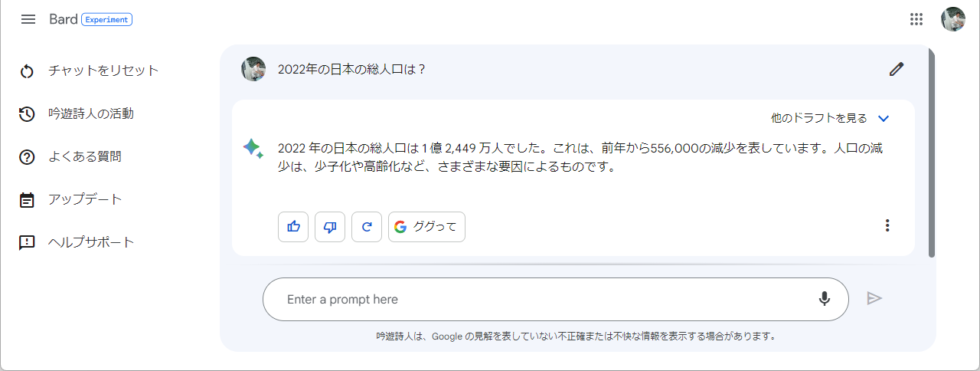The height and width of the screenshot is (371, 980).
Task: Open the three-dot more options menu
Action: 887,225
